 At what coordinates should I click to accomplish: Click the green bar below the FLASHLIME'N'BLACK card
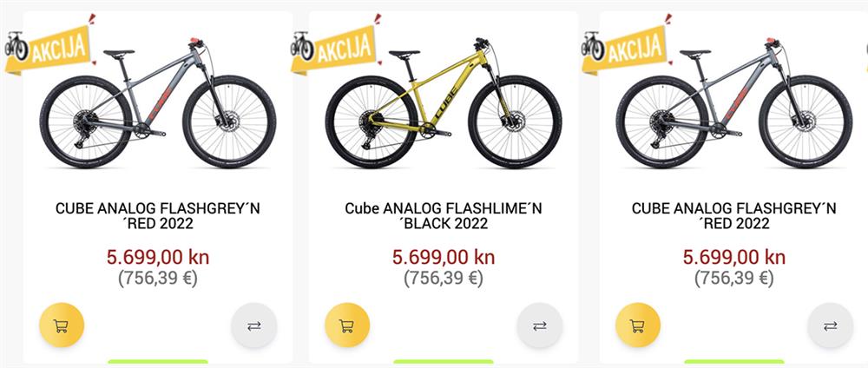tap(443, 362)
